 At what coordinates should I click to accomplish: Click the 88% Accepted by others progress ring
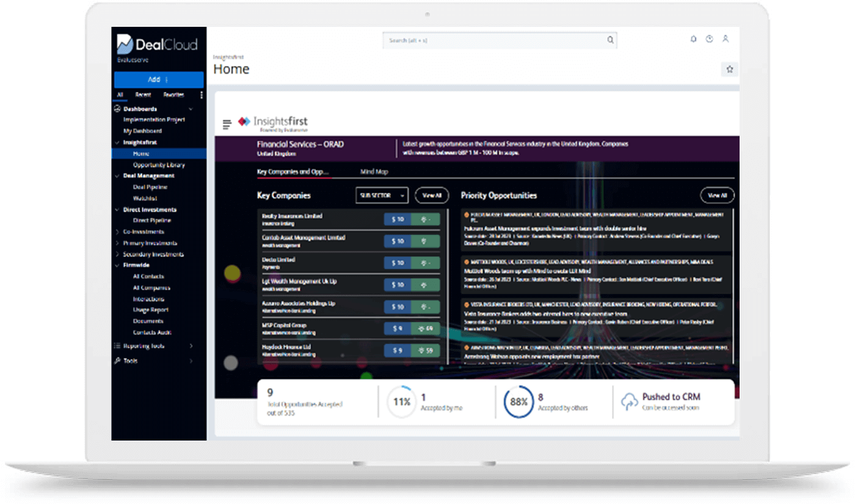click(518, 402)
